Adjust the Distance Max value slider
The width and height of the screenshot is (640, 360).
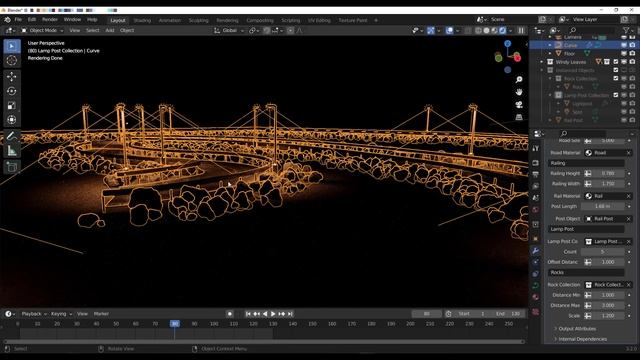[608, 305]
